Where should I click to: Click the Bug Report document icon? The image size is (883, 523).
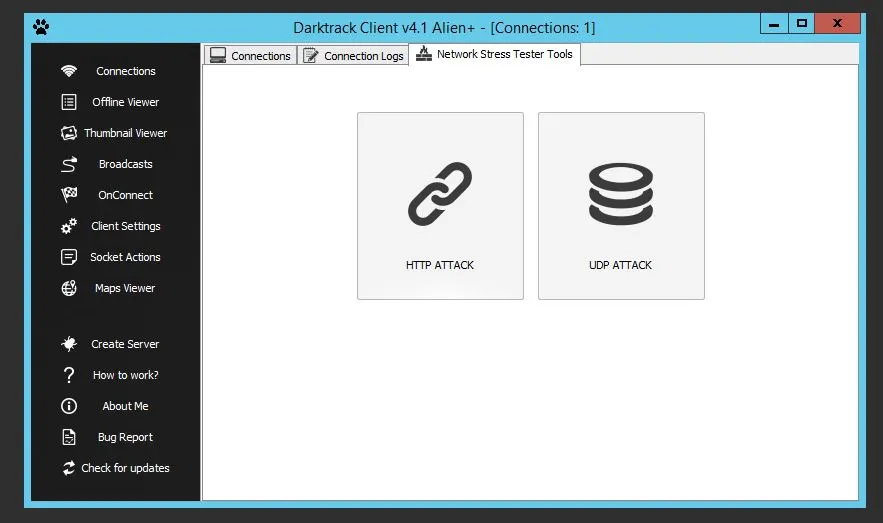tap(69, 437)
